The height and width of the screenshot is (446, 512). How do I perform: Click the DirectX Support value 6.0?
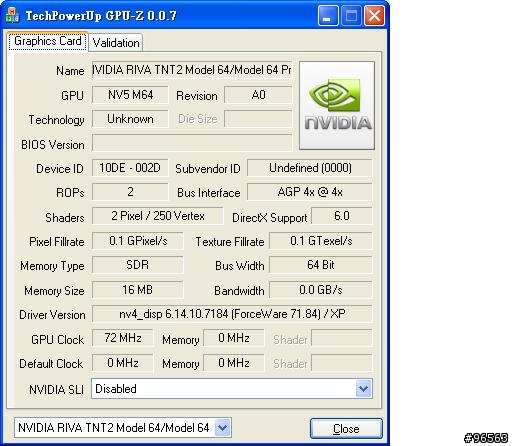click(x=342, y=216)
